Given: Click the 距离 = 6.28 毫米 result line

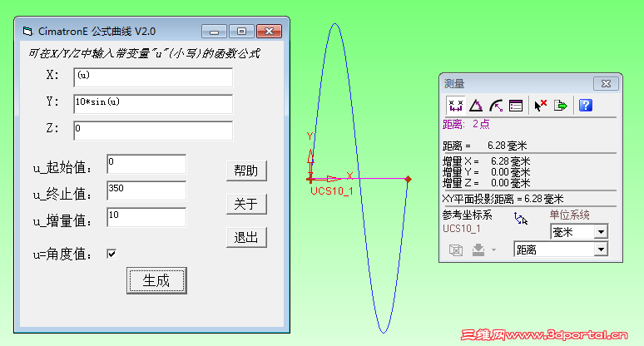Looking at the screenshot, I should 485,146.
